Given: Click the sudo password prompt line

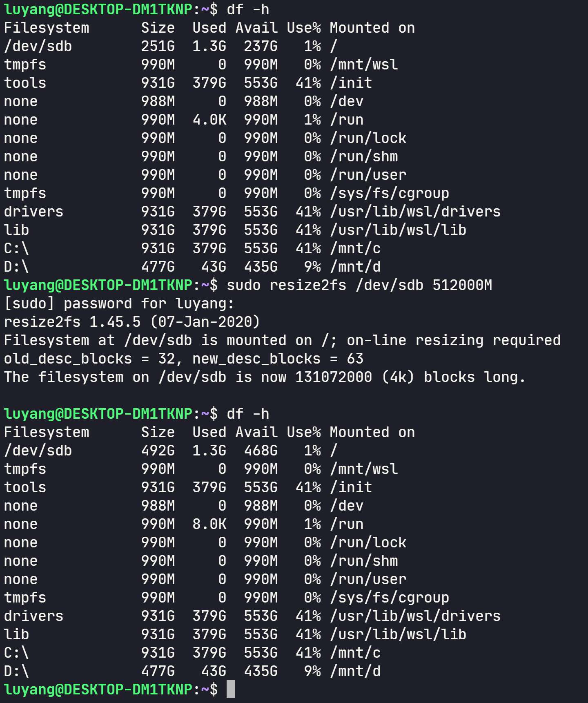Looking at the screenshot, I should click(119, 304).
